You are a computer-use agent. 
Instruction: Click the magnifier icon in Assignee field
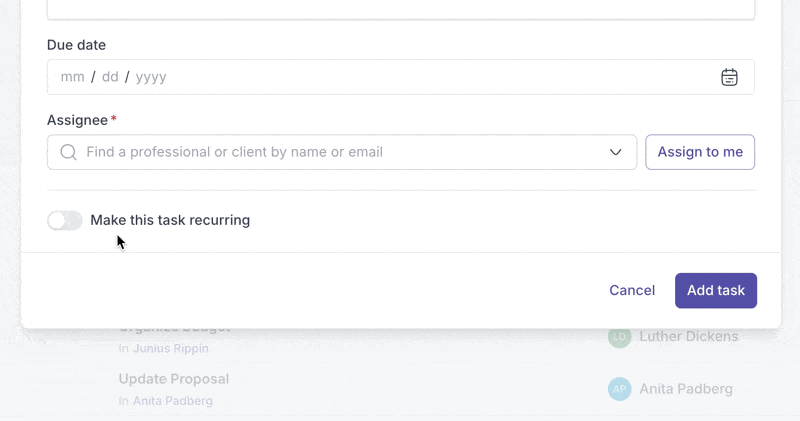pos(68,152)
